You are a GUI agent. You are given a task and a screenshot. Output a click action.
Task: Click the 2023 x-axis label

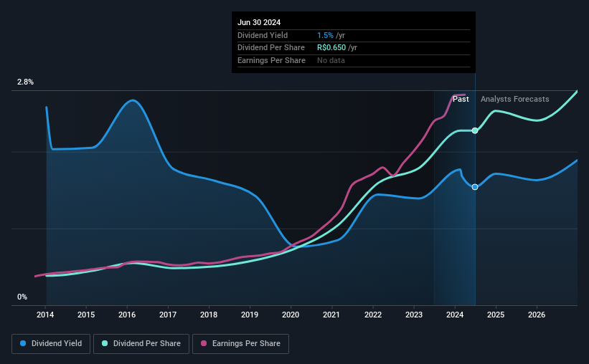[414, 315]
